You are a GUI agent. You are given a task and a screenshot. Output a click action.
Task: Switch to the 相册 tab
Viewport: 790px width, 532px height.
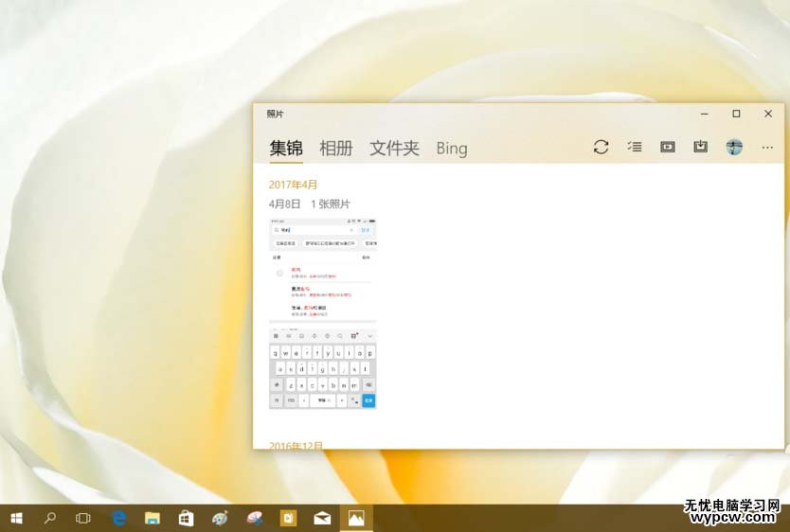336,149
